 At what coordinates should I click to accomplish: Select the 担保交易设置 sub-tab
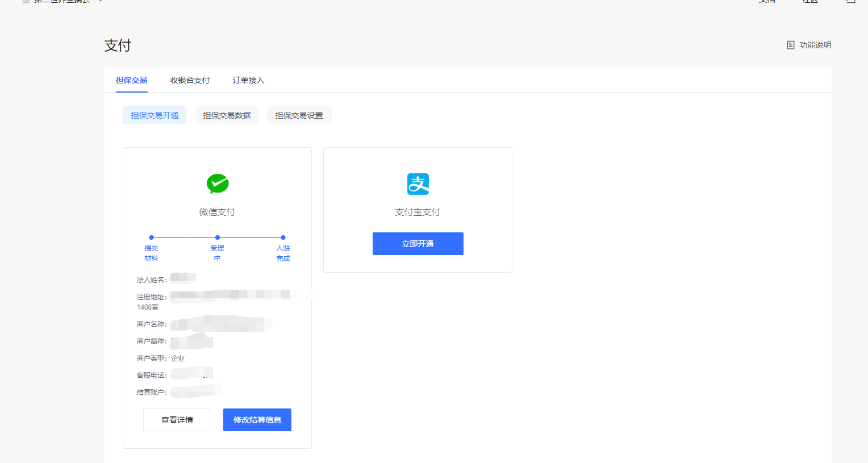299,115
